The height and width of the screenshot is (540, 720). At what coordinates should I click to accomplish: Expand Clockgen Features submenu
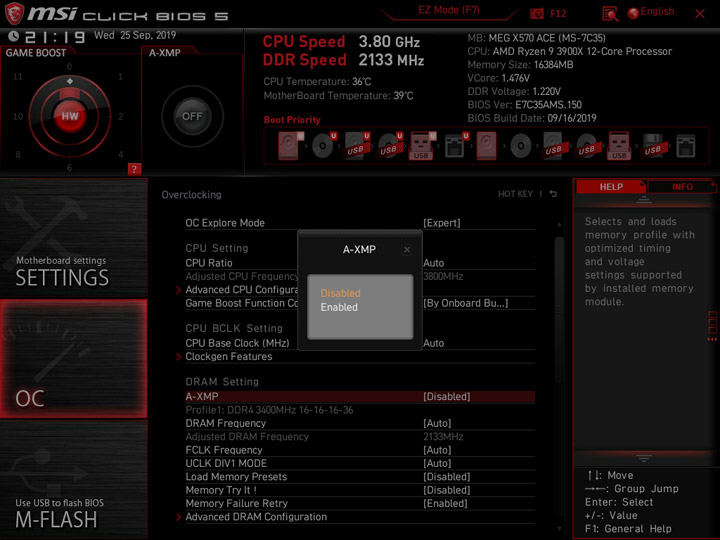click(229, 356)
